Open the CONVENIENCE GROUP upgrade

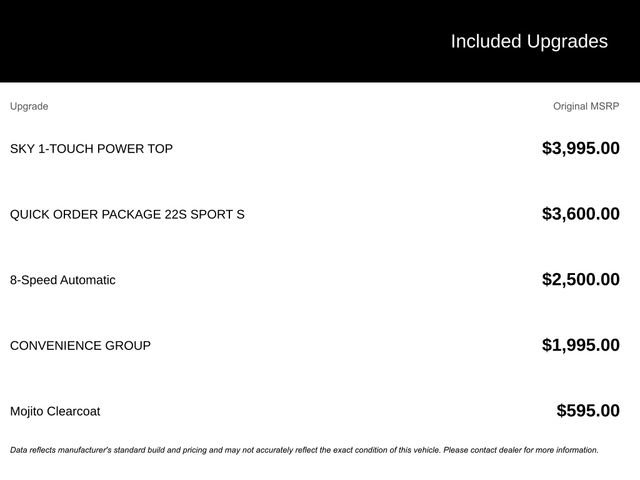pyautogui.click(x=80, y=346)
